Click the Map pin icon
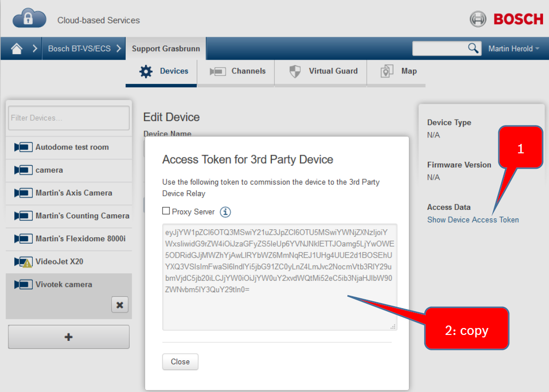Screen dimensions: 549x392 click(387, 71)
